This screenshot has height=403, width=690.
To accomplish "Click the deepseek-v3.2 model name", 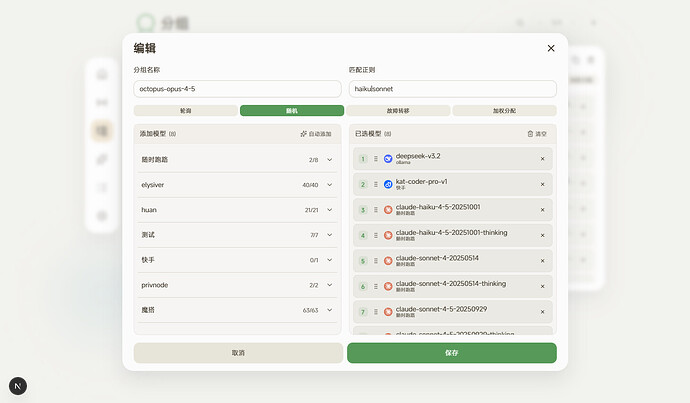I will click(x=418, y=156).
